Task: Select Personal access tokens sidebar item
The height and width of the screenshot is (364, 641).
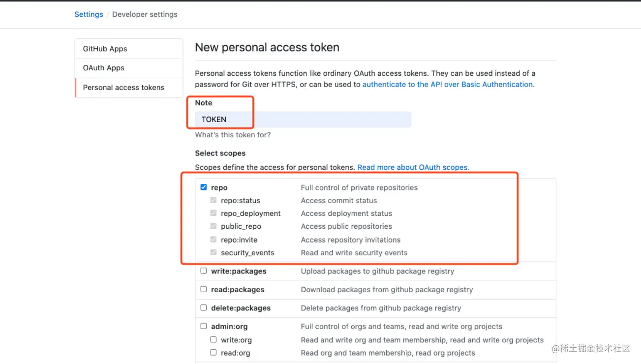Action: click(x=123, y=88)
